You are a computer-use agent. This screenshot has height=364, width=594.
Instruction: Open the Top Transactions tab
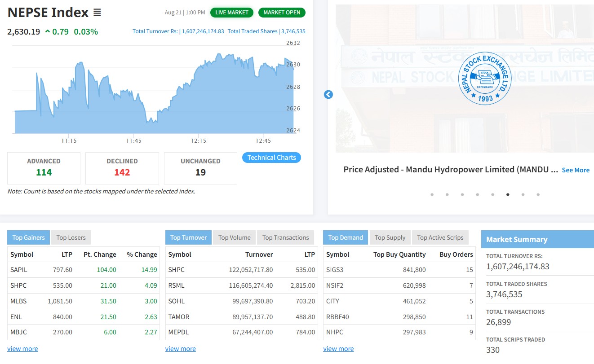(x=286, y=237)
